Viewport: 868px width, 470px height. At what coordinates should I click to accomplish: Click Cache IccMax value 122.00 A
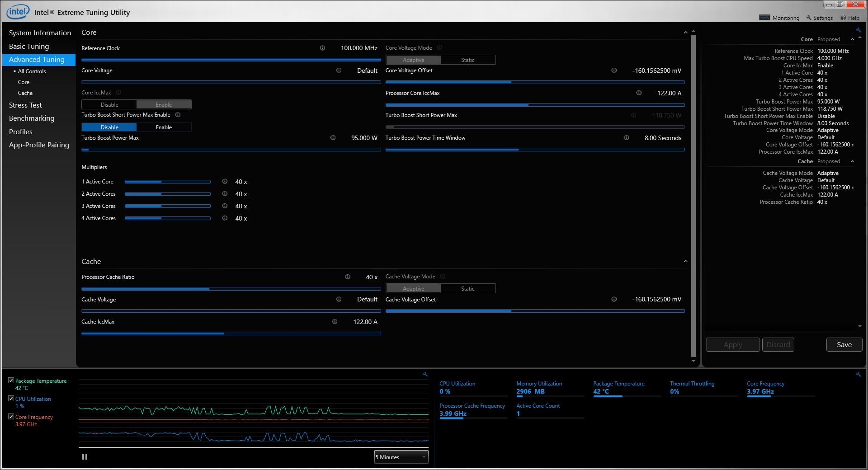tap(365, 322)
